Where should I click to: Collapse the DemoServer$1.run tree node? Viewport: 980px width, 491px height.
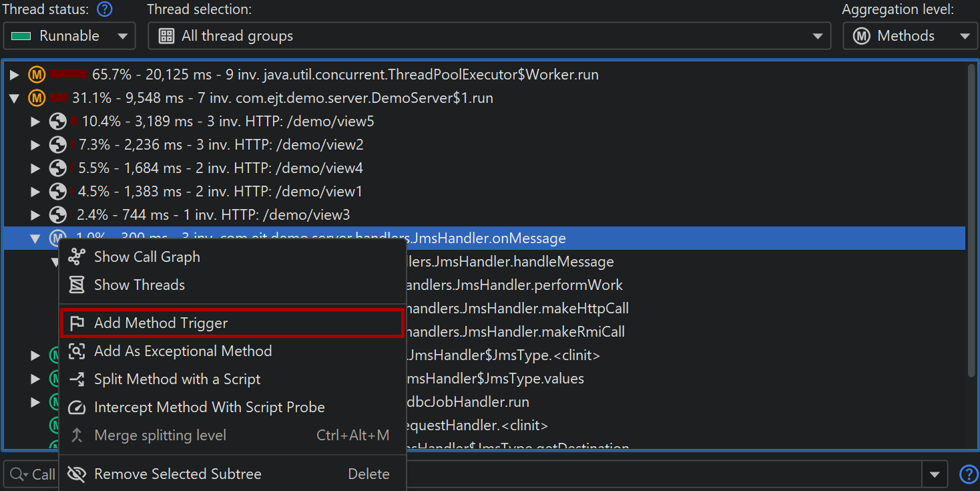tap(15, 98)
